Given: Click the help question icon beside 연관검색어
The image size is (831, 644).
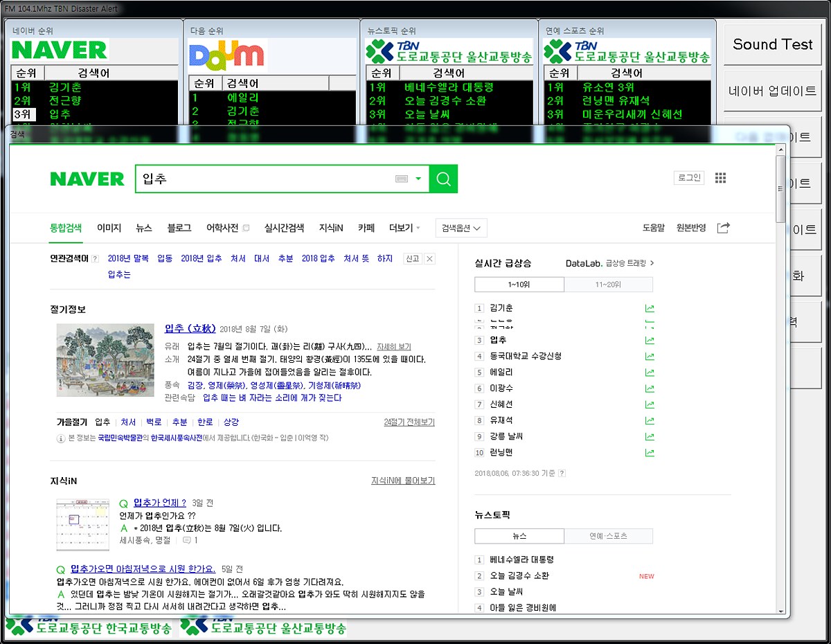Looking at the screenshot, I should point(95,259).
